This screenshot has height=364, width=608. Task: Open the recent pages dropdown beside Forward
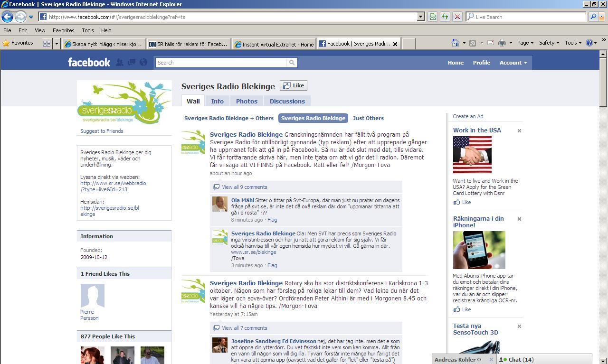[x=31, y=17]
